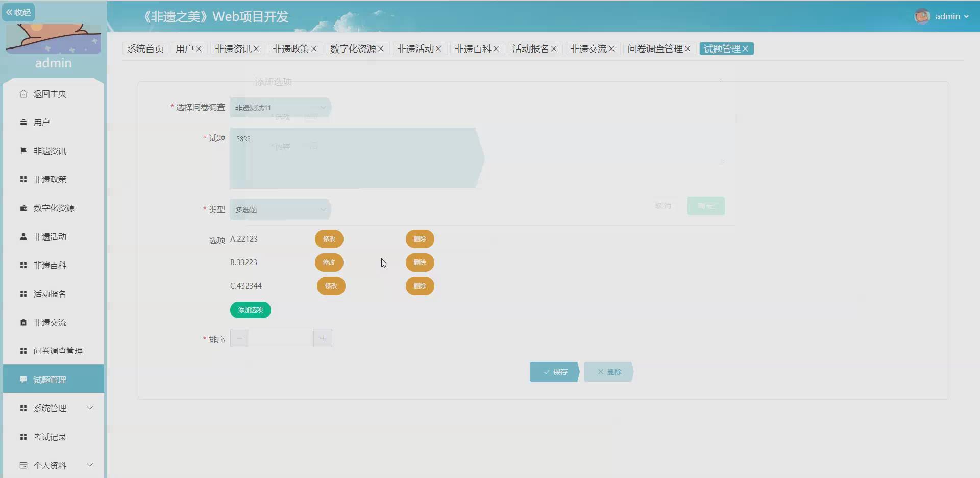This screenshot has height=478, width=980.
Task: Click the 保存 save button
Action: [553, 371]
